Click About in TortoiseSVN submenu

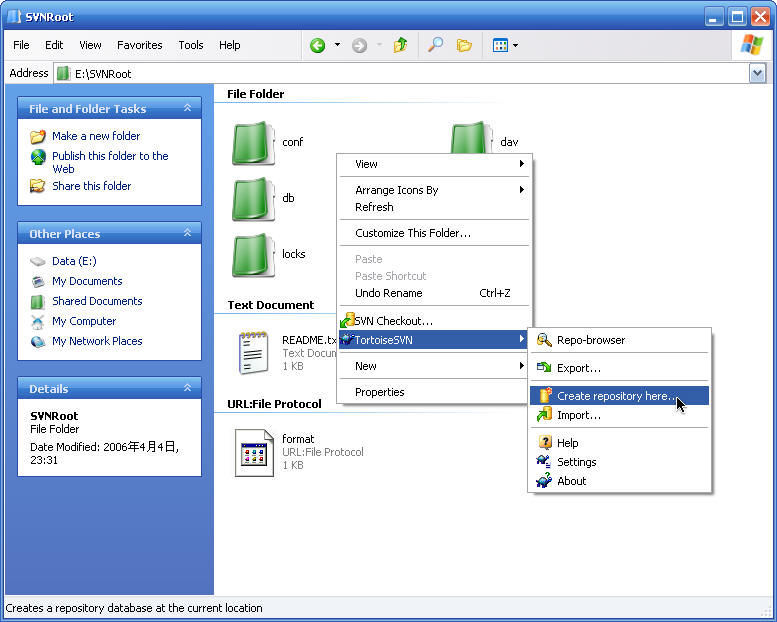click(x=571, y=481)
